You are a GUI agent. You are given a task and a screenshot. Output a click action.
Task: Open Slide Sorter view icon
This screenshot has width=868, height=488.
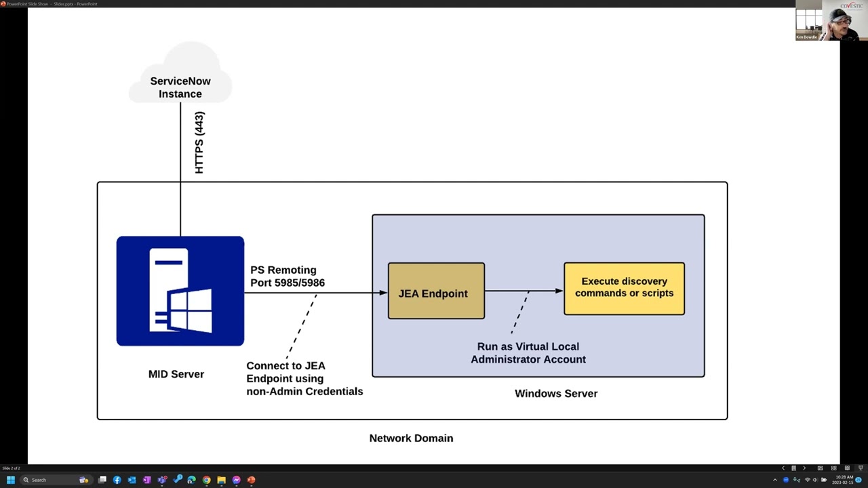click(x=833, y=468)
